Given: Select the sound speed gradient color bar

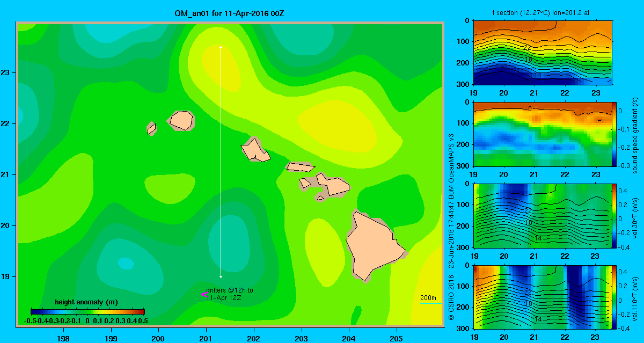Looking at the screenshot, I should coord(615,134).
